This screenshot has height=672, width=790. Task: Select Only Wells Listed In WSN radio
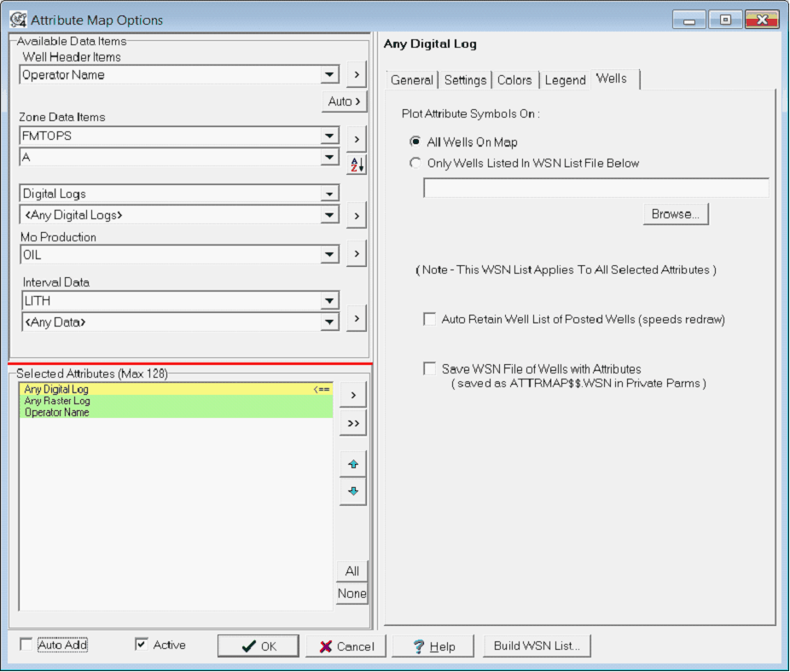click(x=415, y=163)
